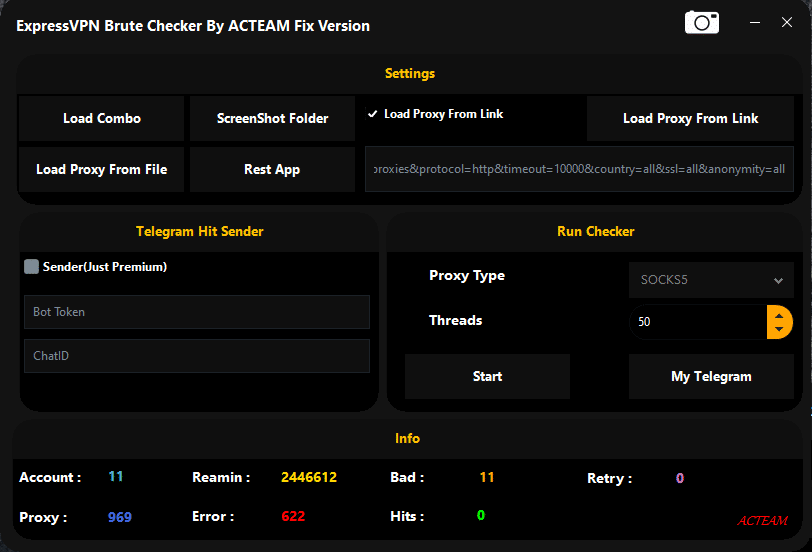
Task: Click the Bot Token input field
Action: [197, 312]
